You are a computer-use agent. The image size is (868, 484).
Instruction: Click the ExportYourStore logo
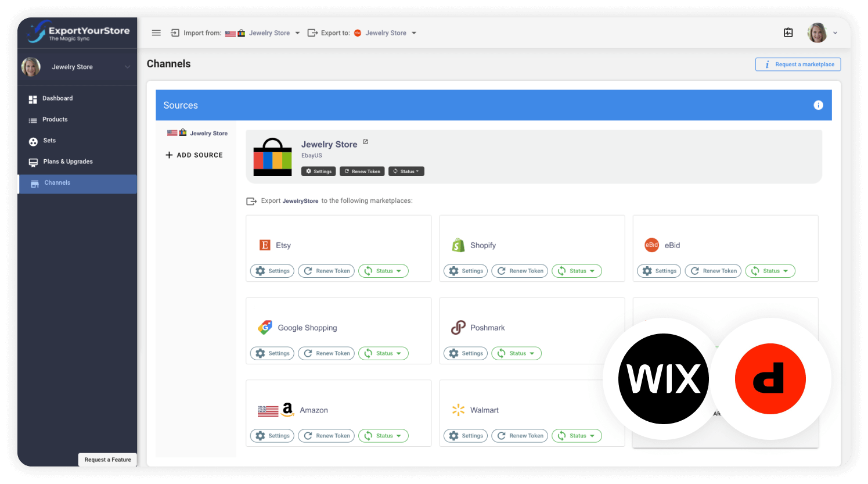pyautogui.click(x=78, y=32)
